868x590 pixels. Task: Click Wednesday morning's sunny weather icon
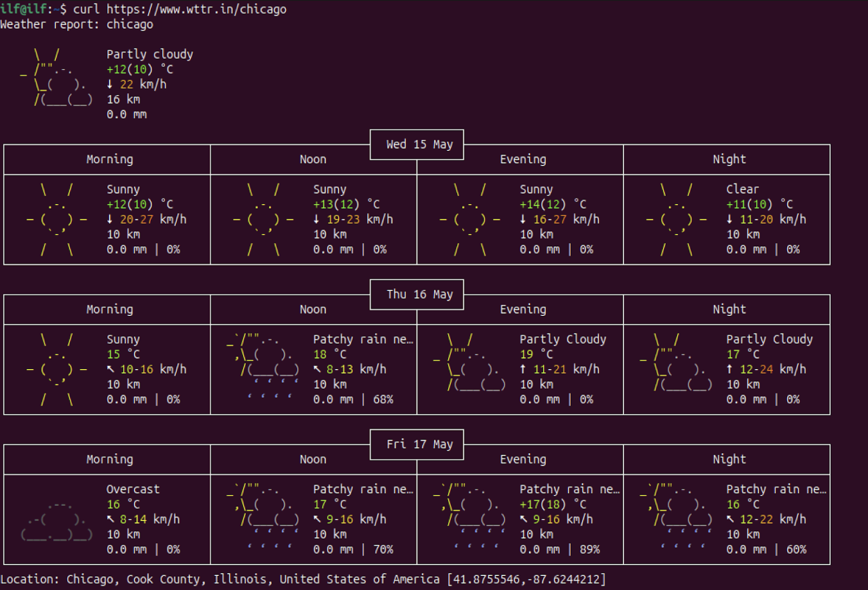tap(57, 219)
